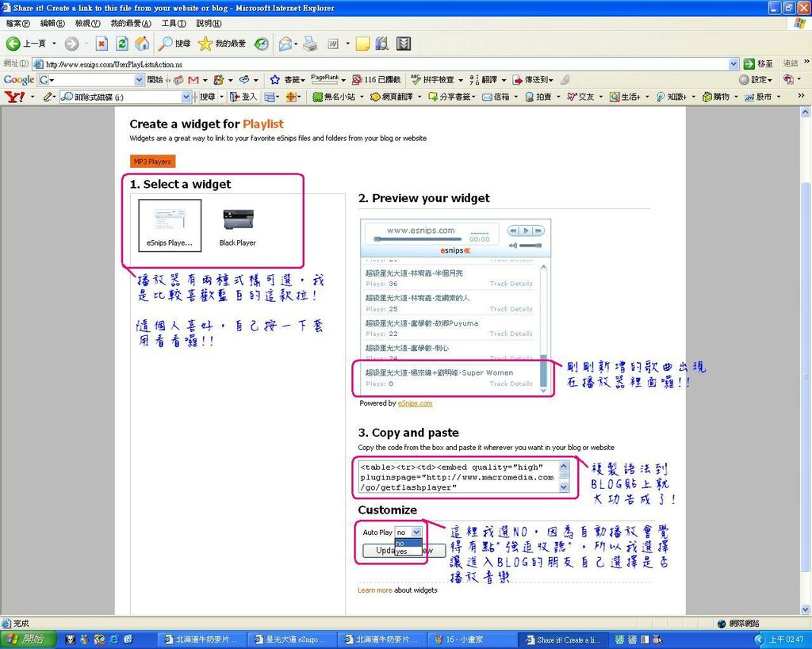Click previous track in widget preview

click(x=513, y=231)
